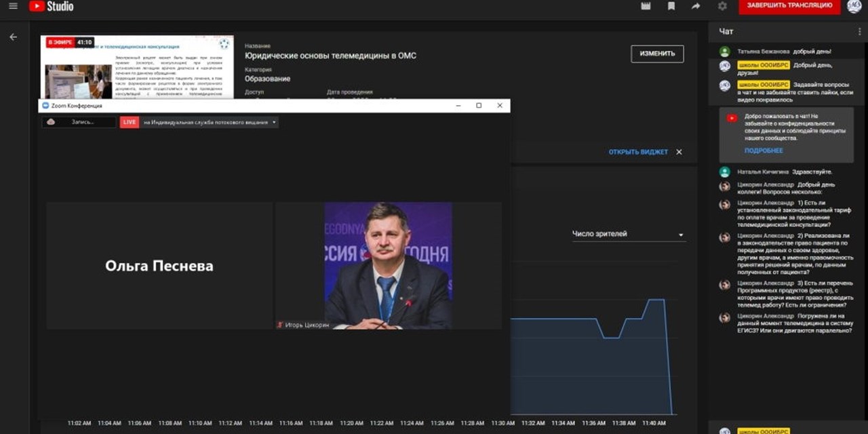Click Татьяна Бежанова's avatar in the chat
This screenshot has height=434, width=868.
pos(725,50)
